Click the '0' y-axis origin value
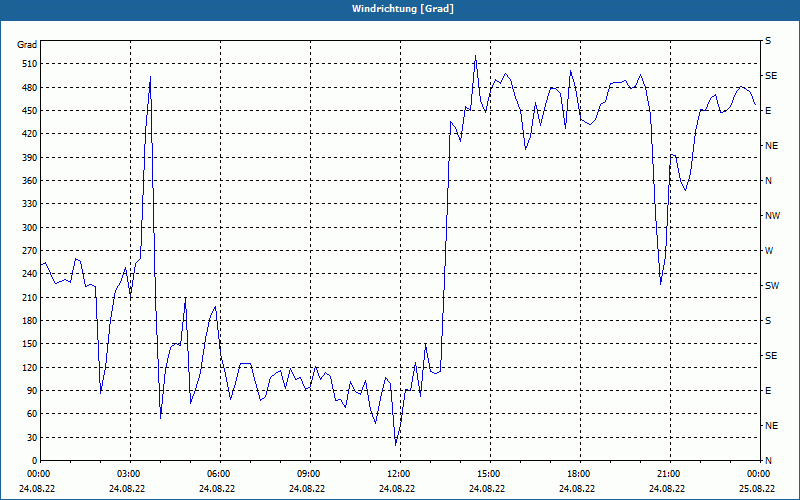This screenshot has width=800, height=500. click(x=35, y=461)
